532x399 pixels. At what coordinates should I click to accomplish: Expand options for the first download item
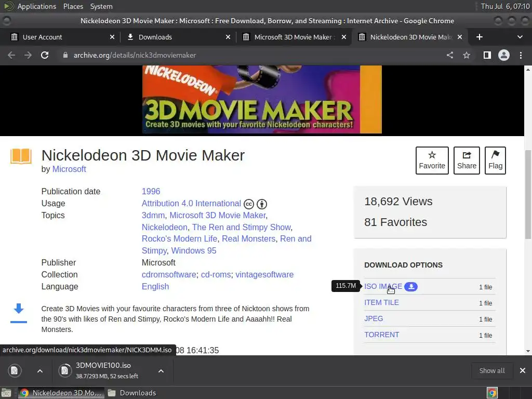pyautogui.click(x=39, y=371)
